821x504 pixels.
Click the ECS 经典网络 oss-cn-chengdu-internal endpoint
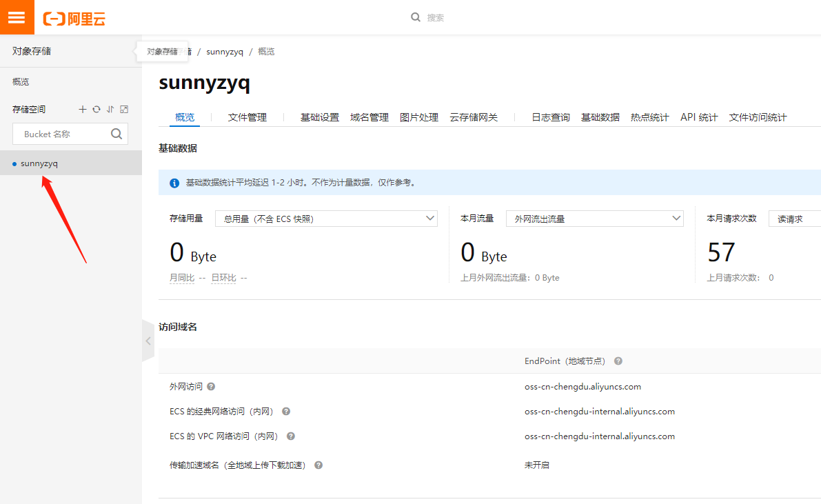tap(600, 412)
